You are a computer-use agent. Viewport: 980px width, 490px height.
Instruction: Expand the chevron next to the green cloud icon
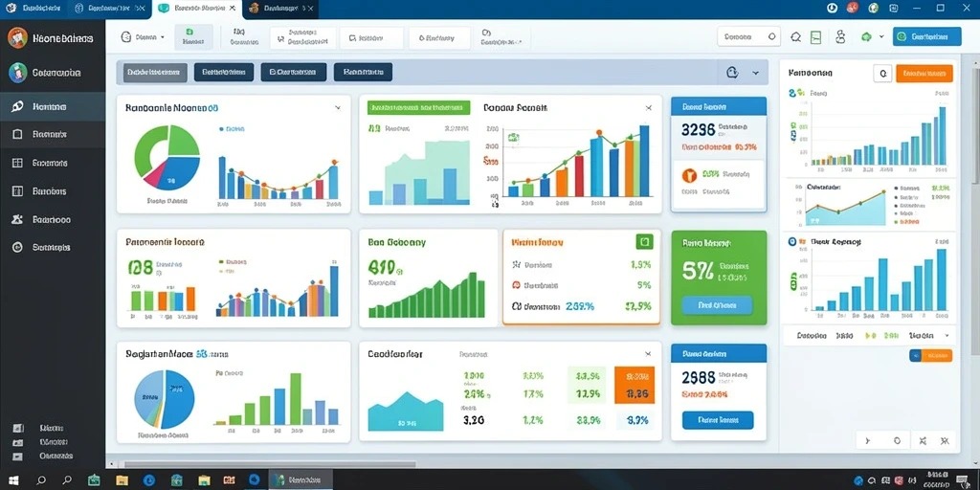[881, 37]
